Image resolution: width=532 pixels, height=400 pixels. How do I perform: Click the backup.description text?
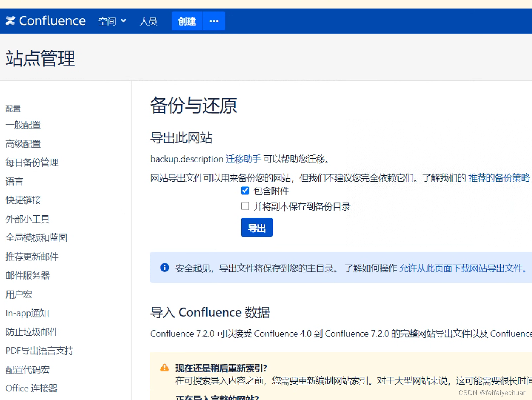(x=187, y=159)
